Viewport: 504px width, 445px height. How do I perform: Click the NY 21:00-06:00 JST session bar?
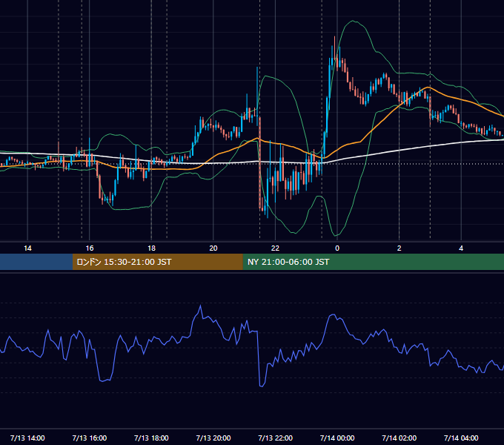point(373,262)
